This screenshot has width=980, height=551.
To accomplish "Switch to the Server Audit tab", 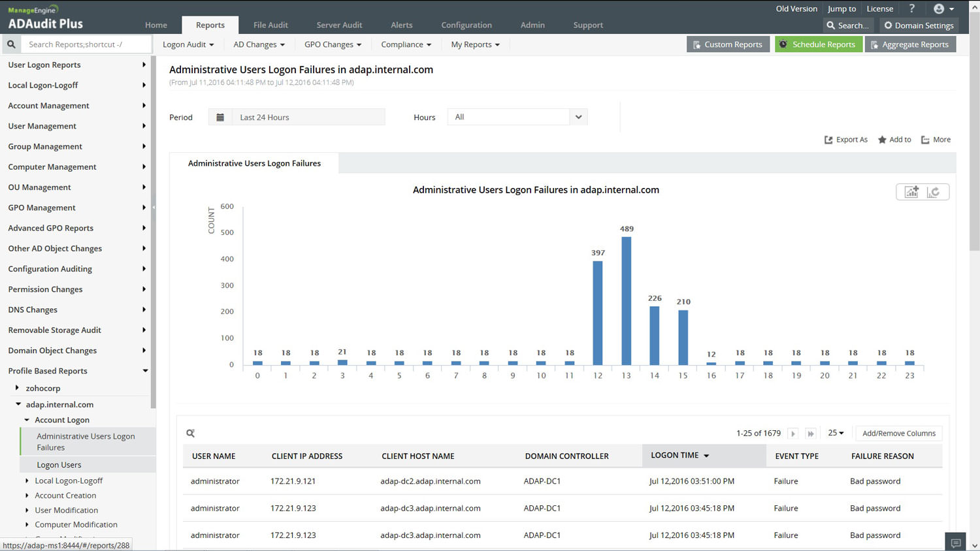I will click(x=339, y=25).
